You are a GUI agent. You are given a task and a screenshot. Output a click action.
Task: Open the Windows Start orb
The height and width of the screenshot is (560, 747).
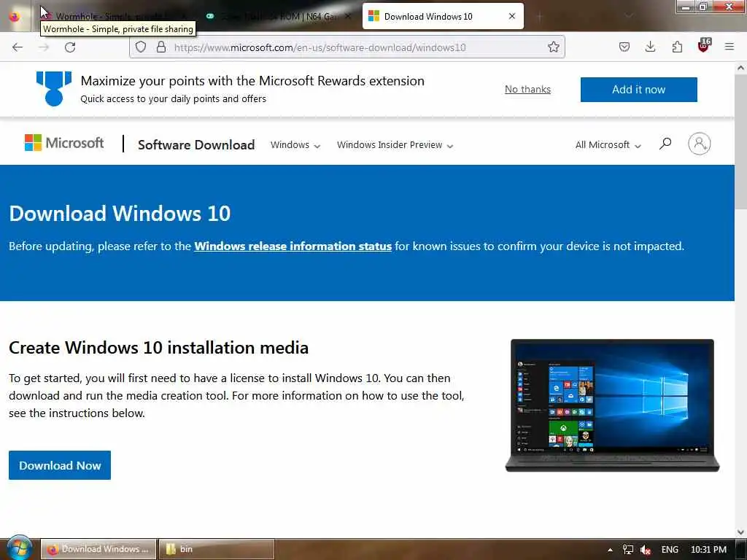click(x=19, y=548)
